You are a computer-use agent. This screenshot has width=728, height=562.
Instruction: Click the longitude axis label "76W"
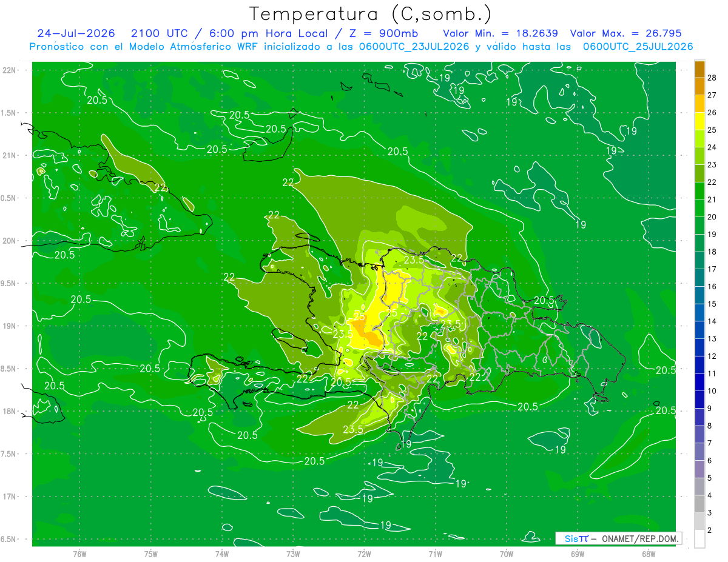coord(79,554)
